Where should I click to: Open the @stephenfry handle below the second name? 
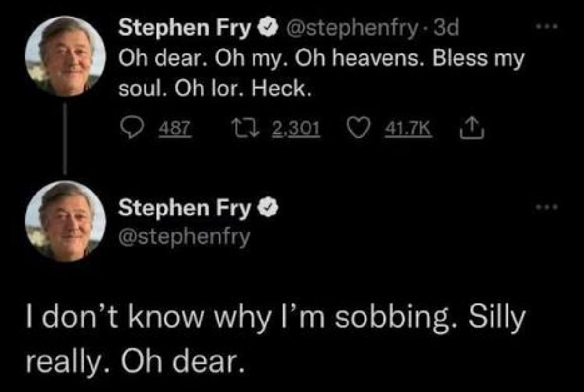click(185, 237)
